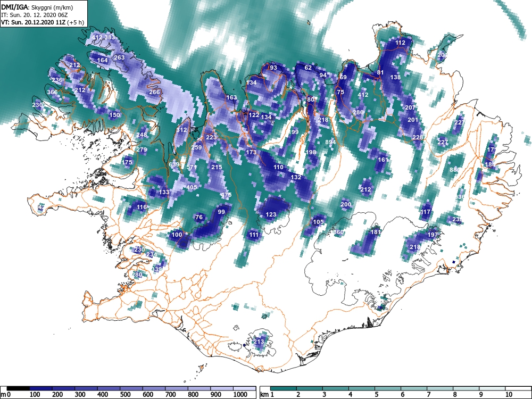The height and width of the screenshot is (399, 532).
Task: Click visibility value 248 on the map
Action: 142,135
